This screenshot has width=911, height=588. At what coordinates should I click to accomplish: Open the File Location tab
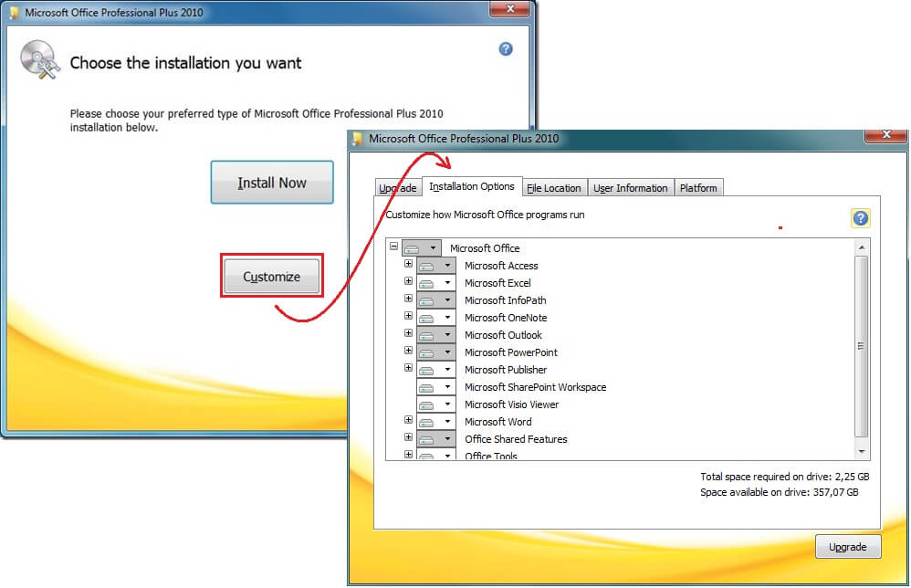pyautogui.click(x=554, y=188)
